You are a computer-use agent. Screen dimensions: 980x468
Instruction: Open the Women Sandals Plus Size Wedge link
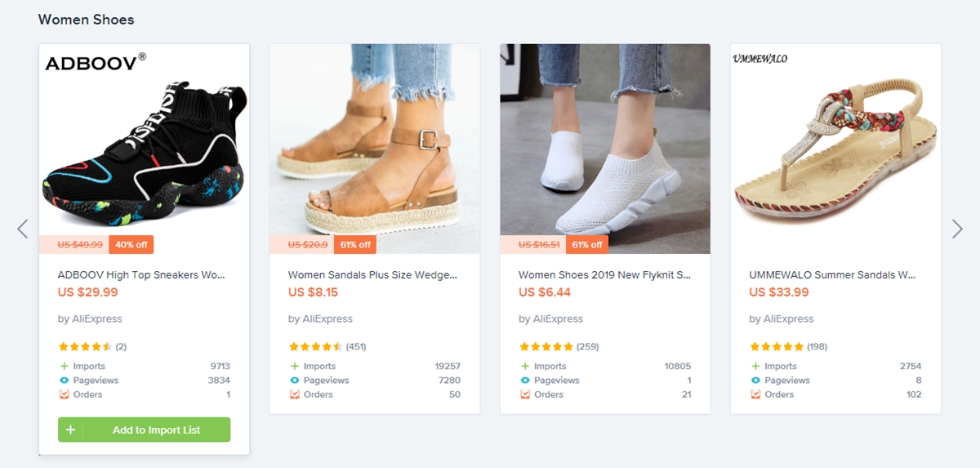click(372, 275)
